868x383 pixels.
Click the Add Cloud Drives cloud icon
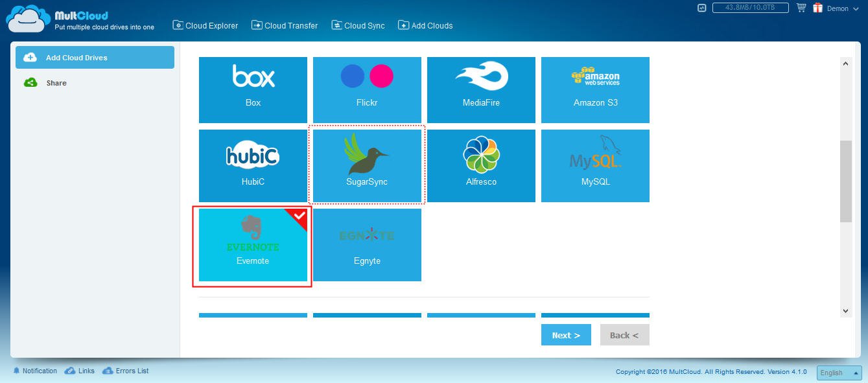click(x=30, y=58)
